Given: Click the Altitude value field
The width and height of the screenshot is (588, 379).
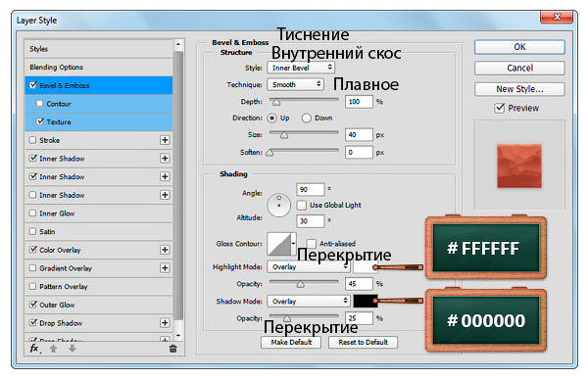Looking at the screenshot, I should pyautogui.click(x=310, y=221).
